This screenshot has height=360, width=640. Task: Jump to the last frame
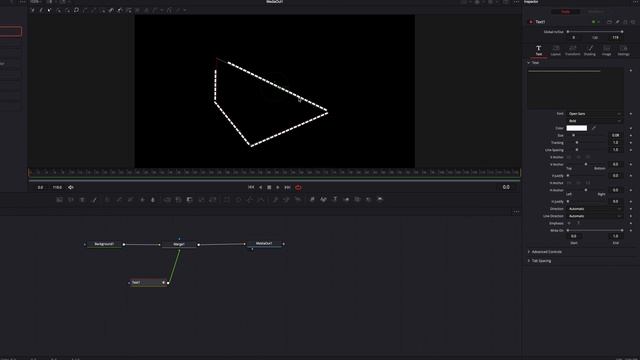(x=287, y=187)
